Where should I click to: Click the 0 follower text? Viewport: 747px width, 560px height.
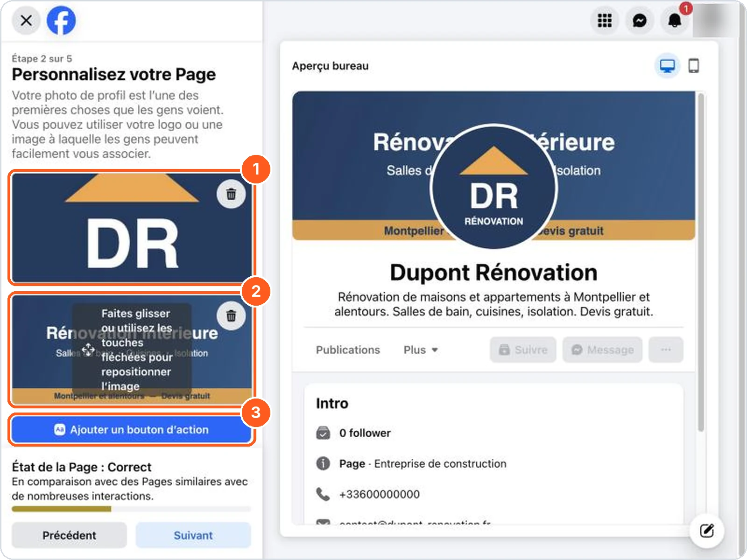(365, 433)
